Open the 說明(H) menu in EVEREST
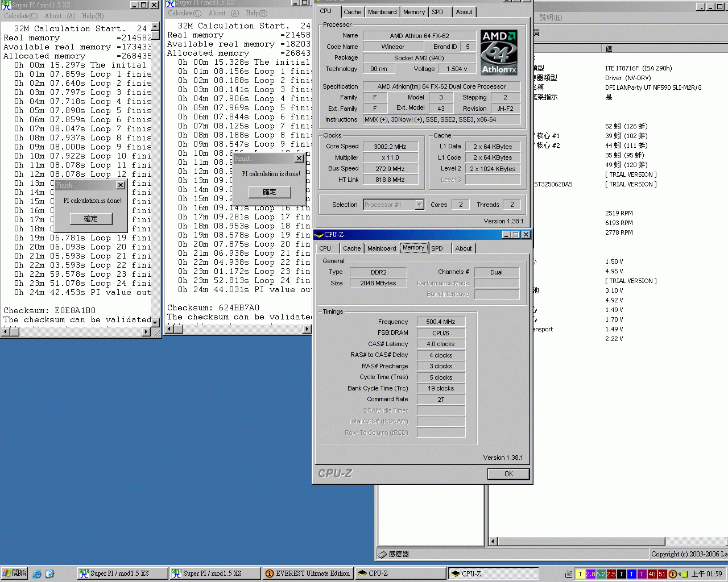Image resolution: width=728 pixels, height=582 pixels. [551, 18]
